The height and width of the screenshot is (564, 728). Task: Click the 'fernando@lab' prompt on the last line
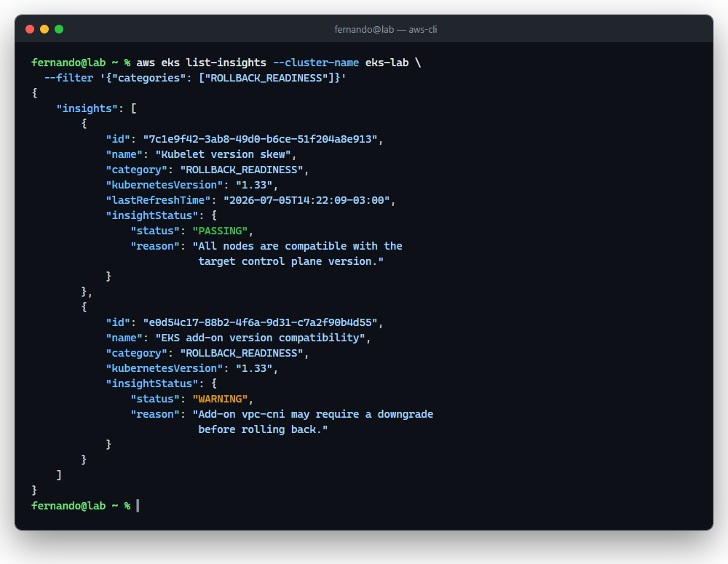pyautogui.click(x=68, y=506)
